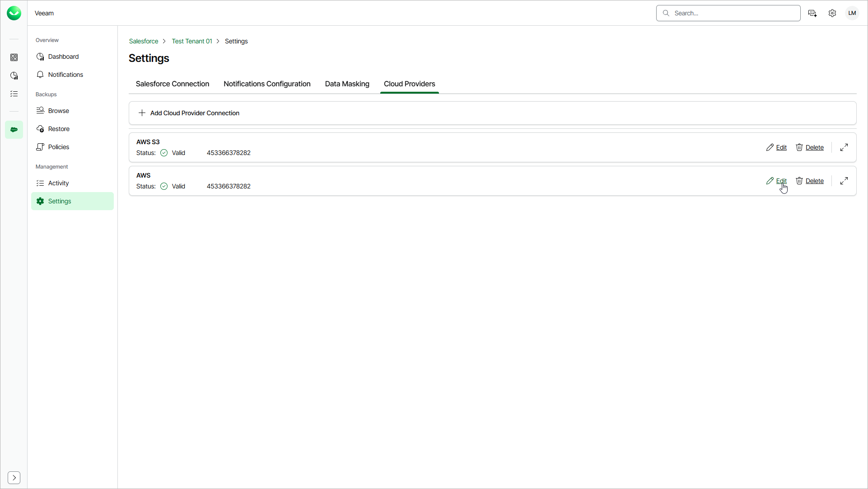Viewport: 868px width, 489px height.
Task: Click the Settings breadcrumb text
Action: click(x=236, y=41)
